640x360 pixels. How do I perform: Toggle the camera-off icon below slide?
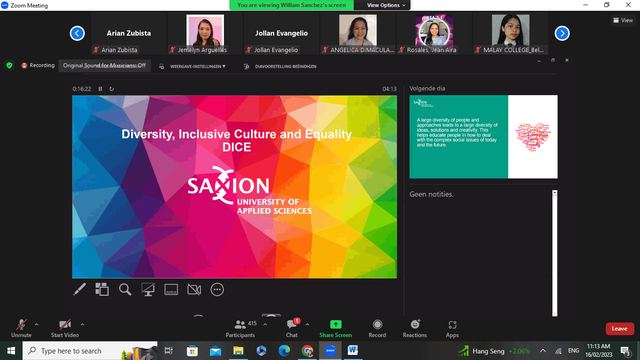pos(194,289)
